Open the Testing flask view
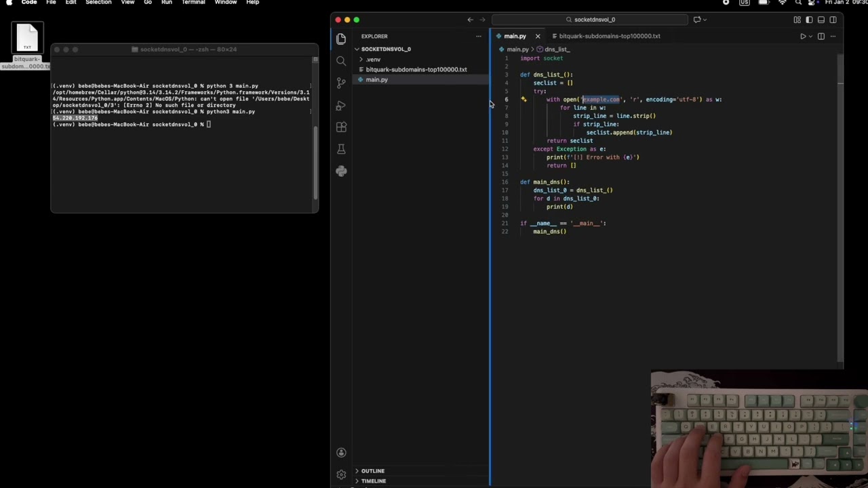The height and width of the screenshot is (488, 868). (x=341, y=148)
